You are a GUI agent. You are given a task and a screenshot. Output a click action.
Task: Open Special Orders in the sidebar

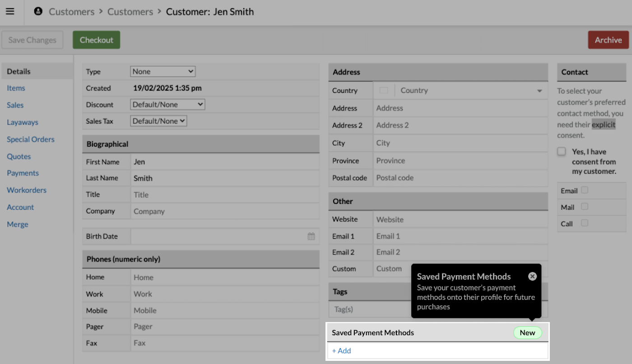coord(31,139)
